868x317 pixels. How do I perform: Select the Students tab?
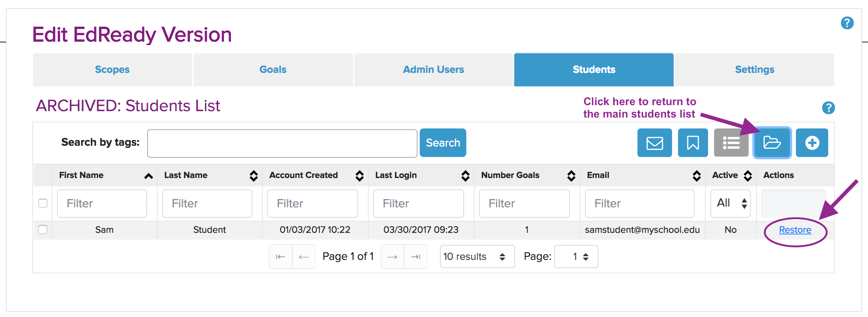(594, 69)
